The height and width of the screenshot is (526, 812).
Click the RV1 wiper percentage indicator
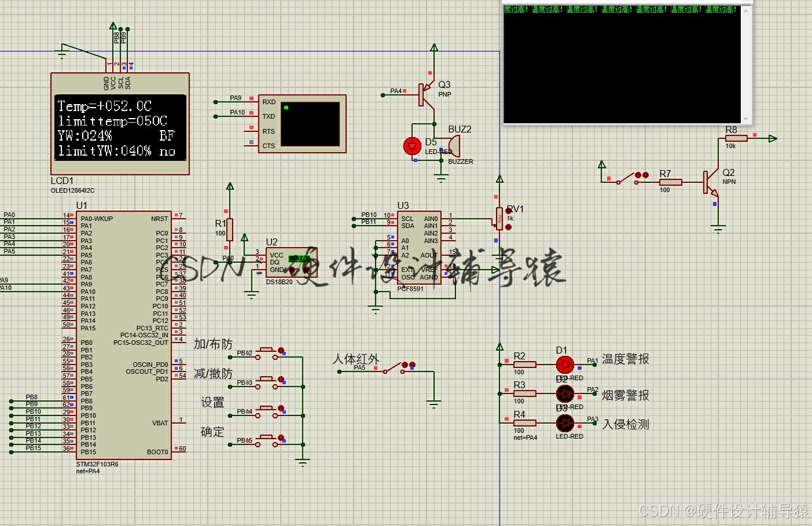click(499, 219)
